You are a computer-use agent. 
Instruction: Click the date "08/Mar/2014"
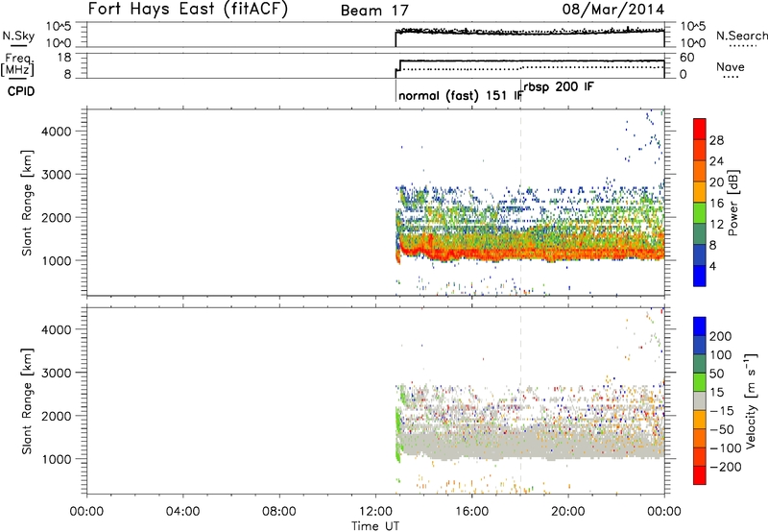[x=613, y=10]
